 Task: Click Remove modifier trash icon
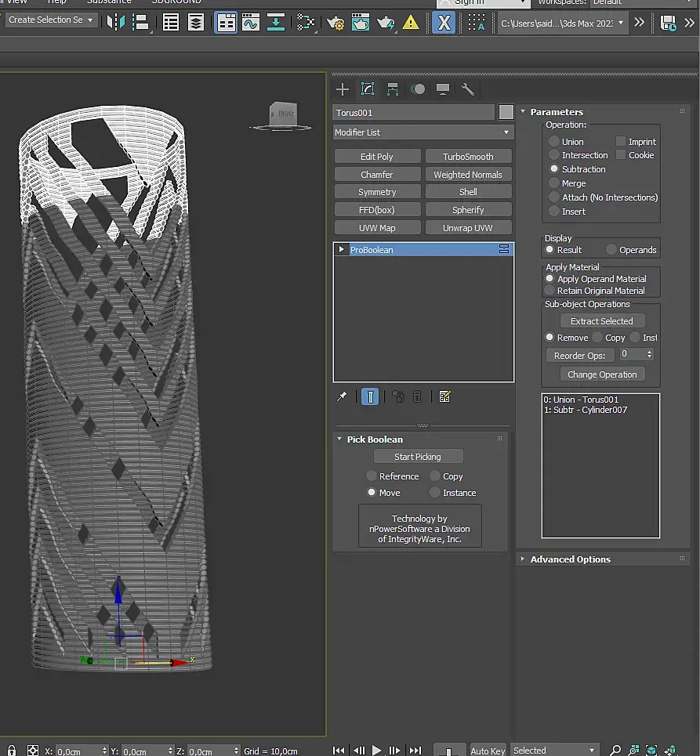coord(417,397)
